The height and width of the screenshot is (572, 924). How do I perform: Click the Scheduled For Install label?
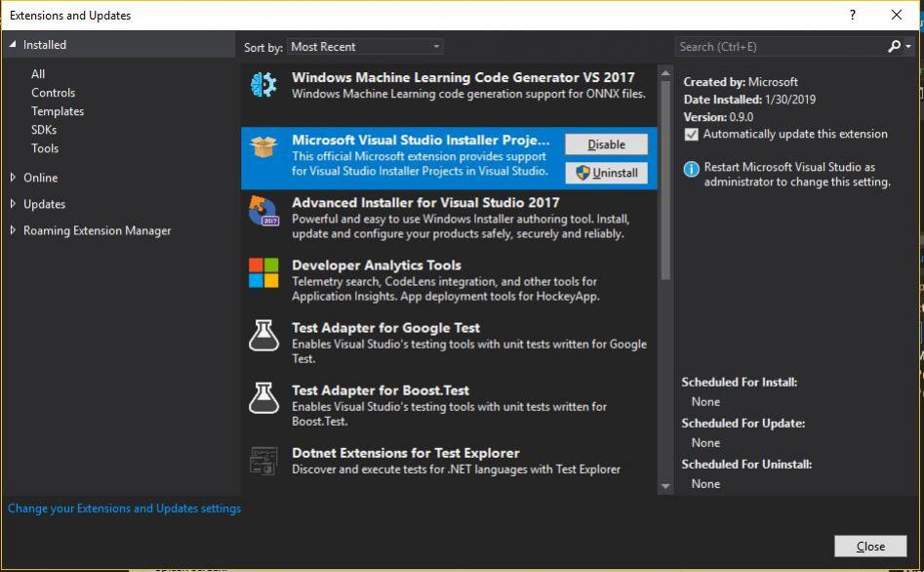click(740, 382)
